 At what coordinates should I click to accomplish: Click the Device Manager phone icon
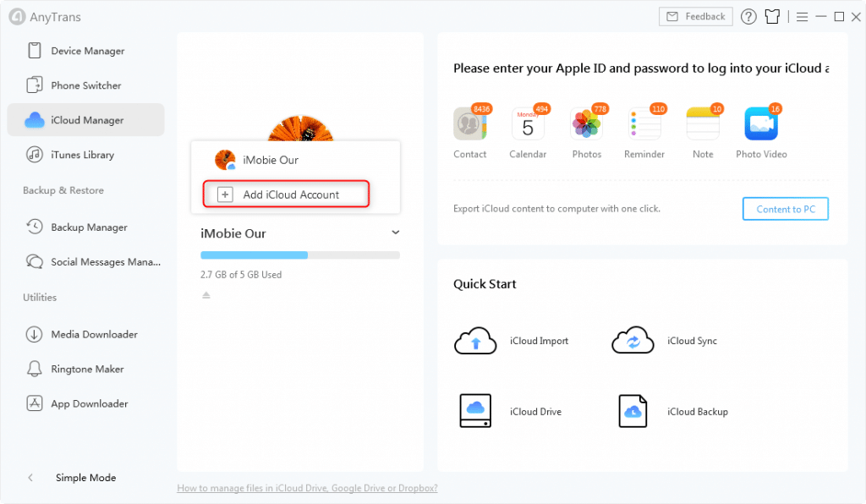coord(34,50)
